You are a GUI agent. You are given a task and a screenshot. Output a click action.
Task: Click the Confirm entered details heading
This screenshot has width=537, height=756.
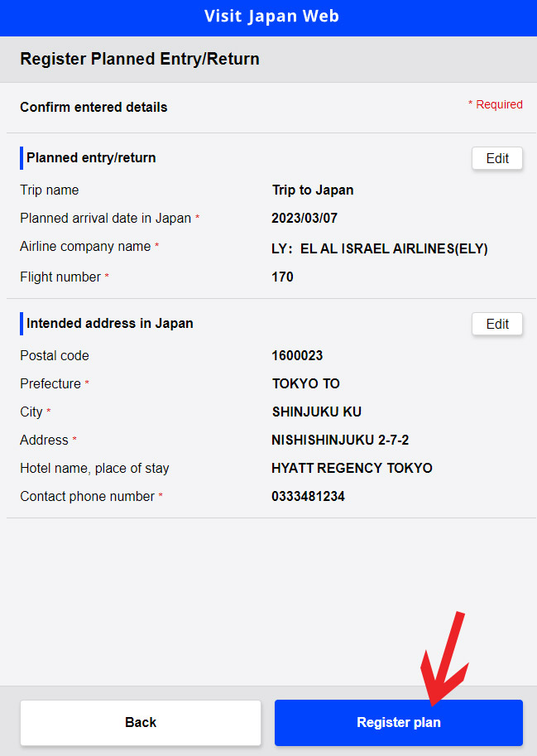click(94, 107)
